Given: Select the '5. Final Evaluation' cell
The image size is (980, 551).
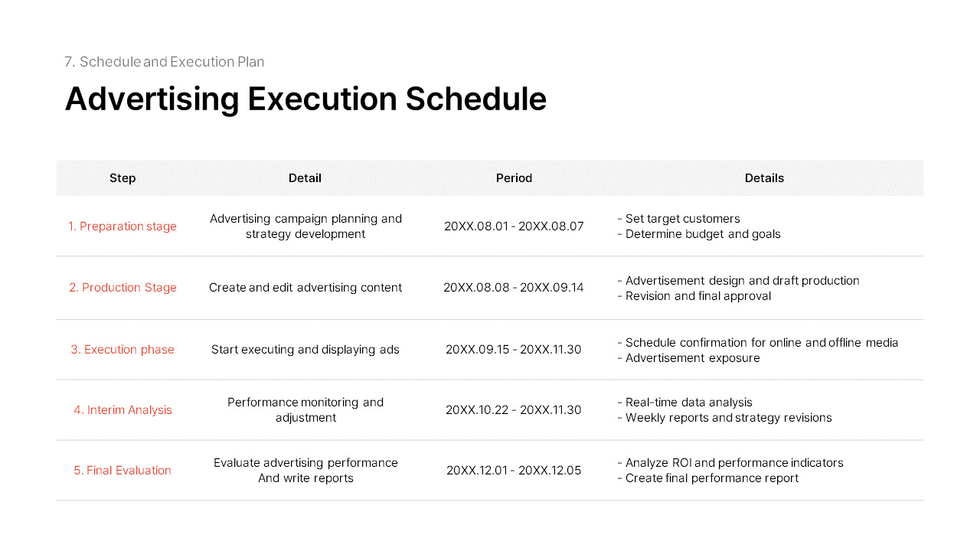Looking at the screenshot, I should [122, 471].
